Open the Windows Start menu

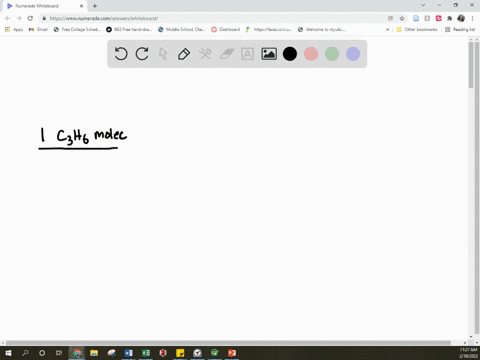pos(8,353)
